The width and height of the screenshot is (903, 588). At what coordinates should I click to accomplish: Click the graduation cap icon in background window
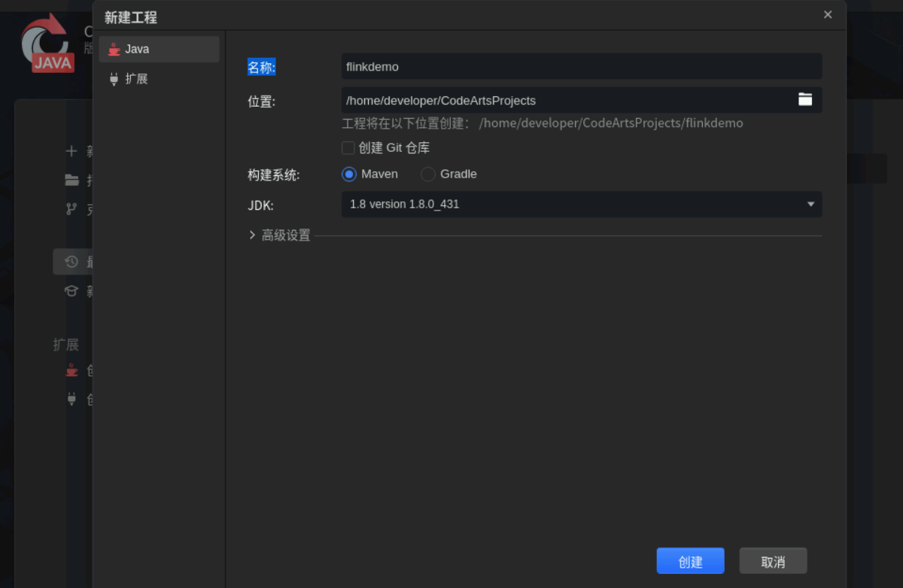71,291
